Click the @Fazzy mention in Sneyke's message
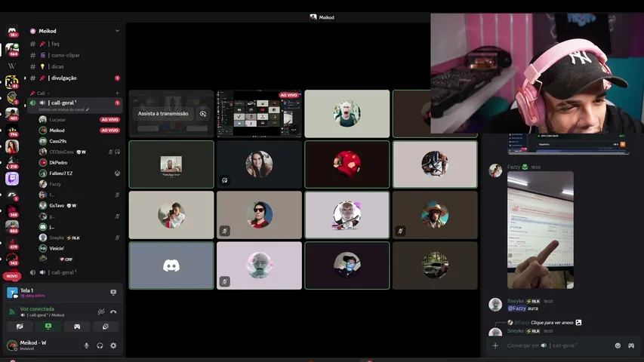This screenshot has height=362, width=644. 516,308
